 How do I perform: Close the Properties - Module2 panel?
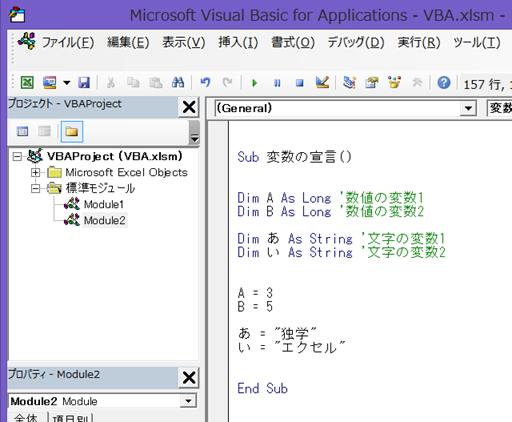[x=189, y=378]
